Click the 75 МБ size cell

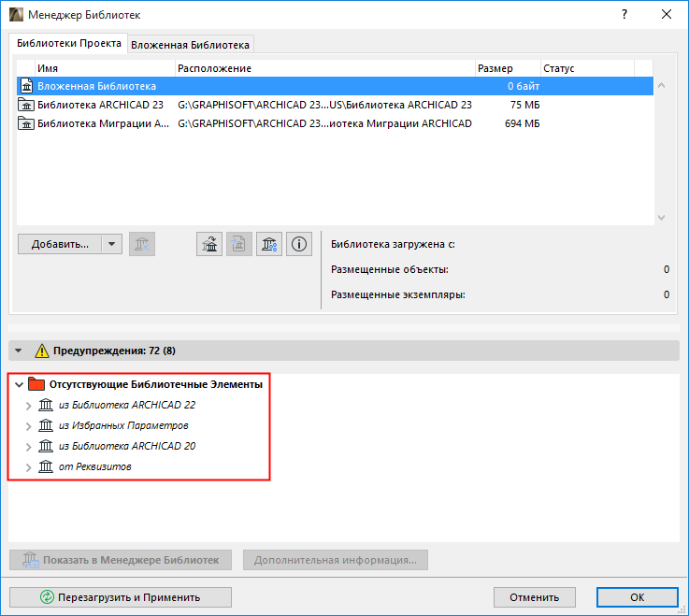click(524, 105)
